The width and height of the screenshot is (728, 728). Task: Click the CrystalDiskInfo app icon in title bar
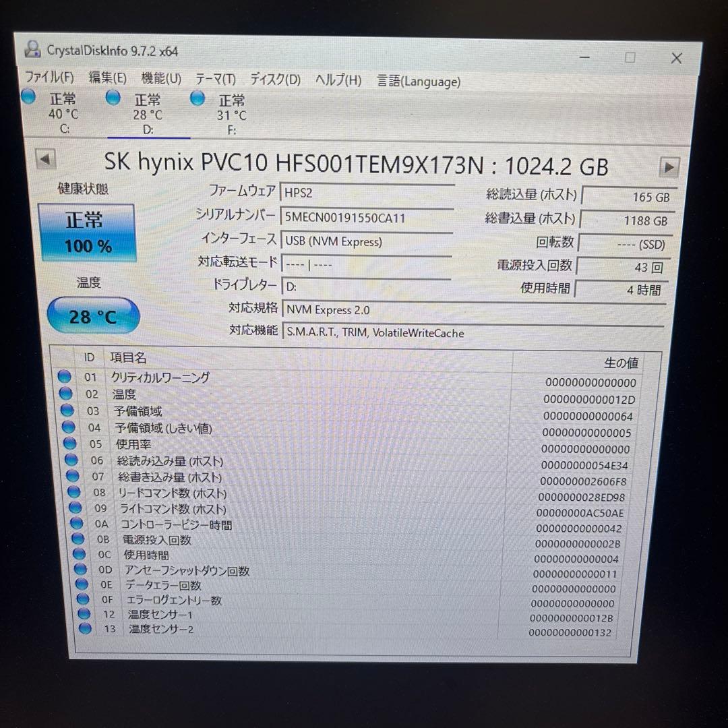pos(32,49)
